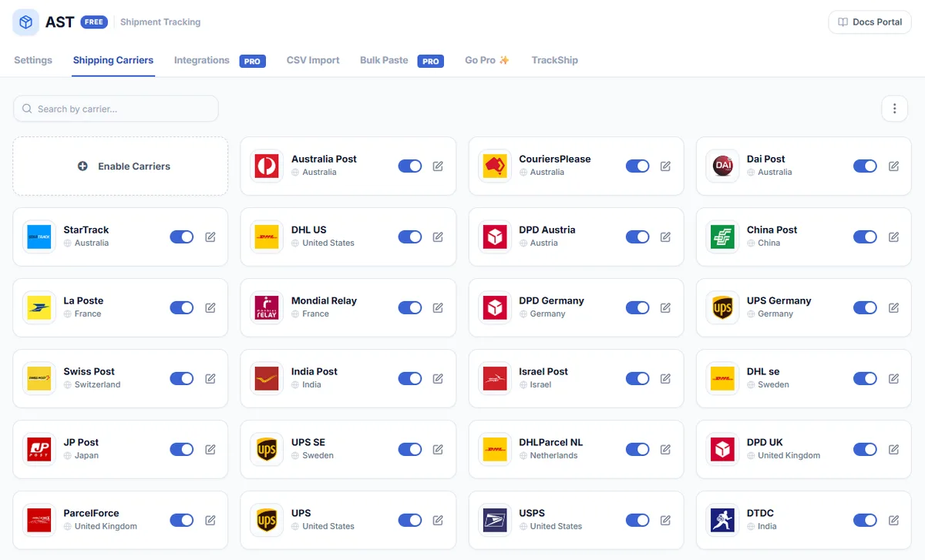Screen dimensions: 925x560
Task: Click the edit icon for DPD Austria
Action: click(x=665, y=236)
